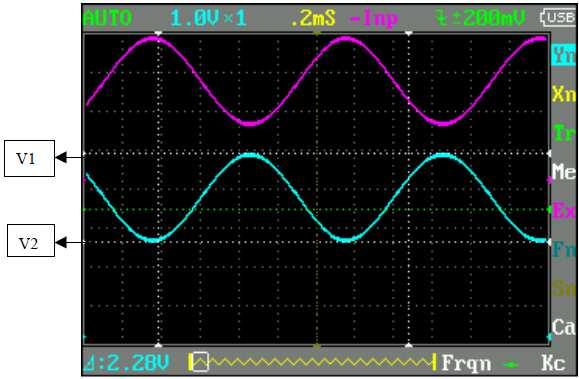
Task: Select the Frqn measurement label
Action: click(x=466, y=363)
